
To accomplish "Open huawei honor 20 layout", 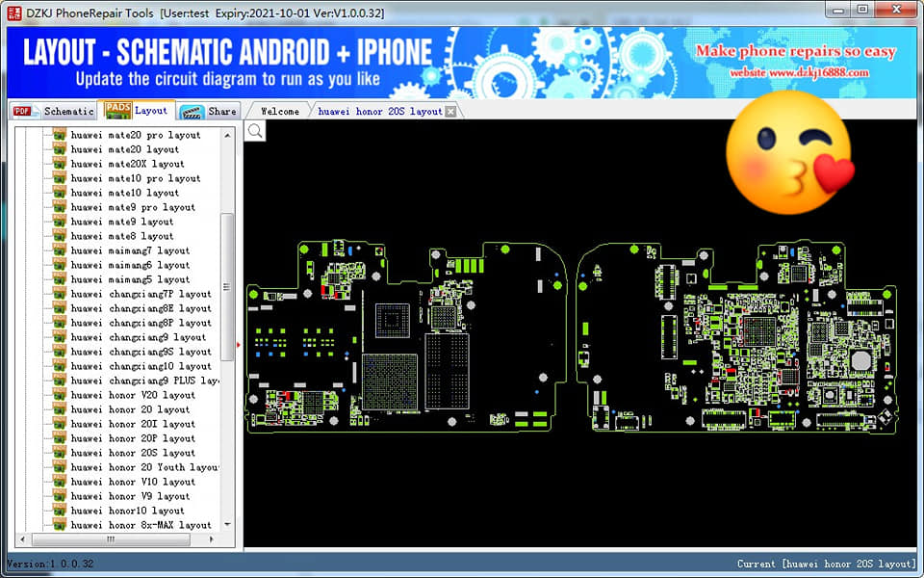I will click(130, 409).
